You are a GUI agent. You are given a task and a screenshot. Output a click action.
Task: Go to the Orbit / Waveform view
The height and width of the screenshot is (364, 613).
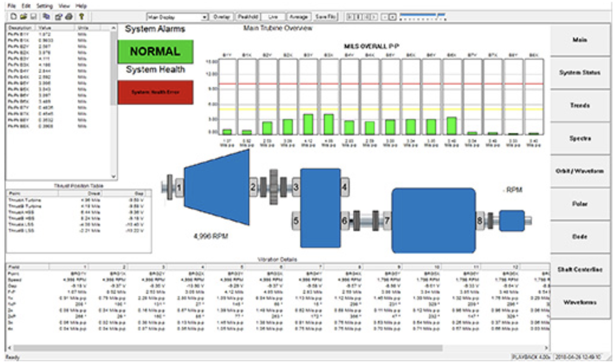point(580,171)
